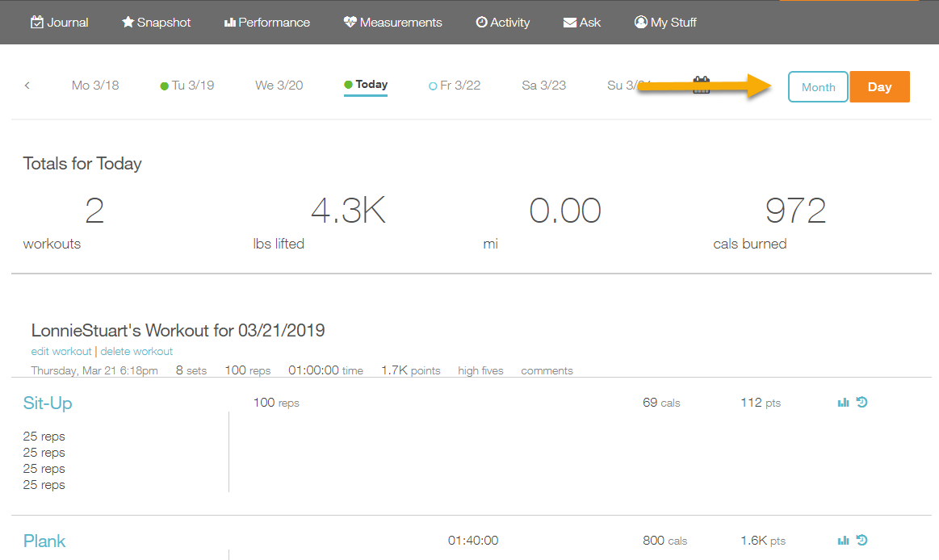Open the Journal tab
This screenshot has height=560, width=939.
60,23
